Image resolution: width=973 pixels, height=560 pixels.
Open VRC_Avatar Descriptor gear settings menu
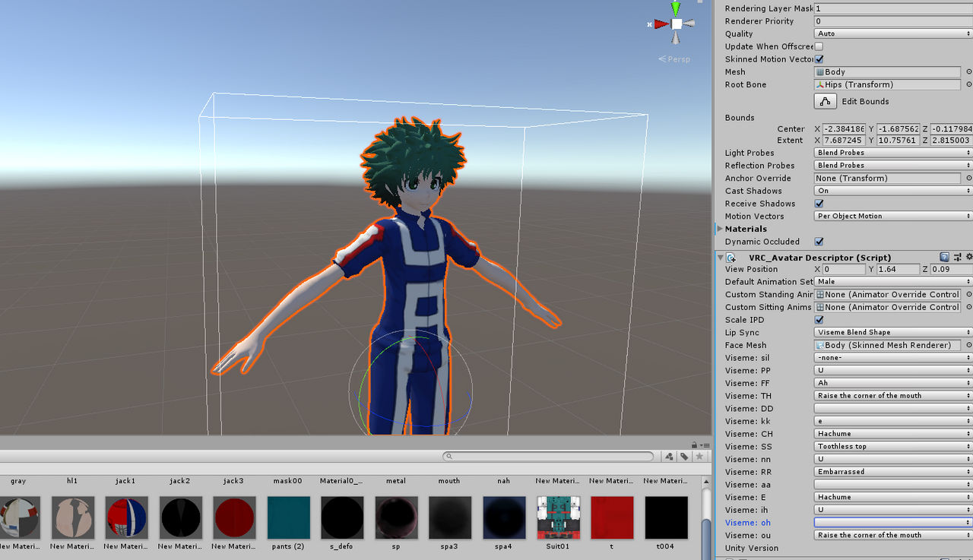click(968, 257)
